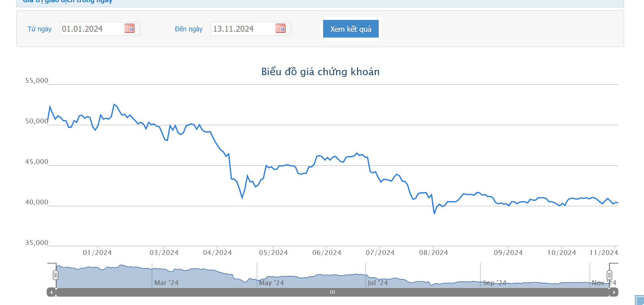Click the Từ ngày date field 01.01.2024
This screenshot has height=305, width=644.
[x=100, y=29]
